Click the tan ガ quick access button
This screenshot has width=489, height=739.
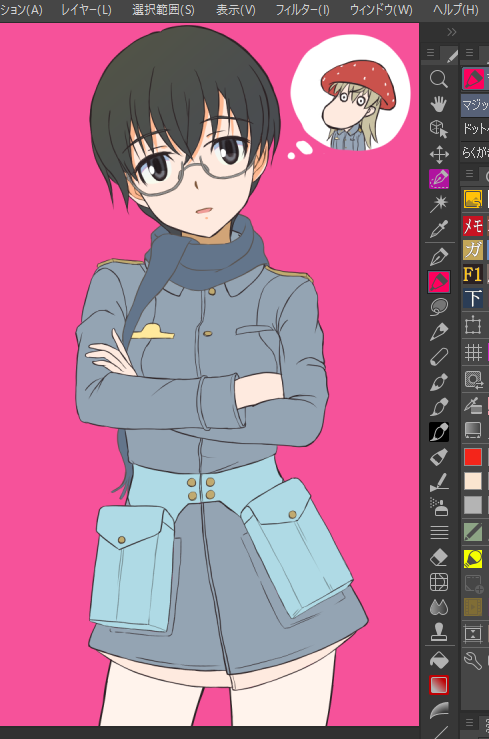coord(473,249)
